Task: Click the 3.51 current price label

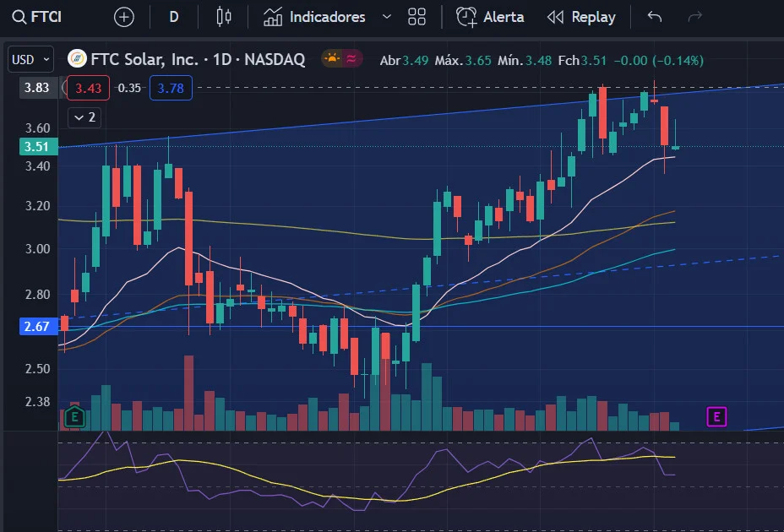Action: point(39,146)
